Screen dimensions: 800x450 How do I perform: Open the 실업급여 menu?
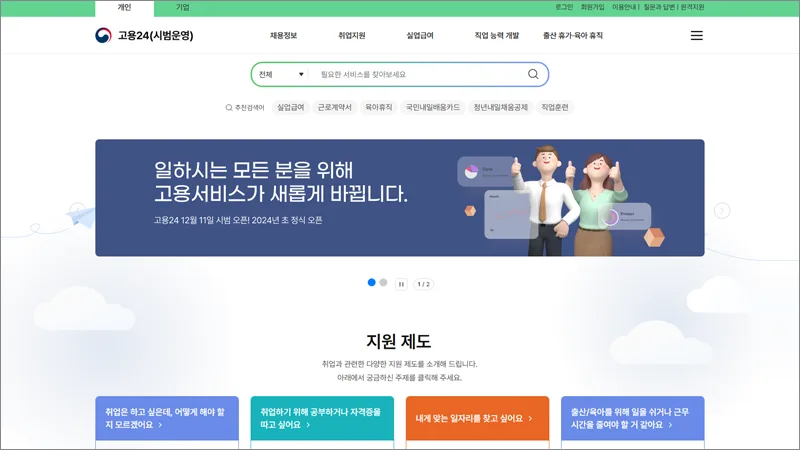tap(420, 35)
